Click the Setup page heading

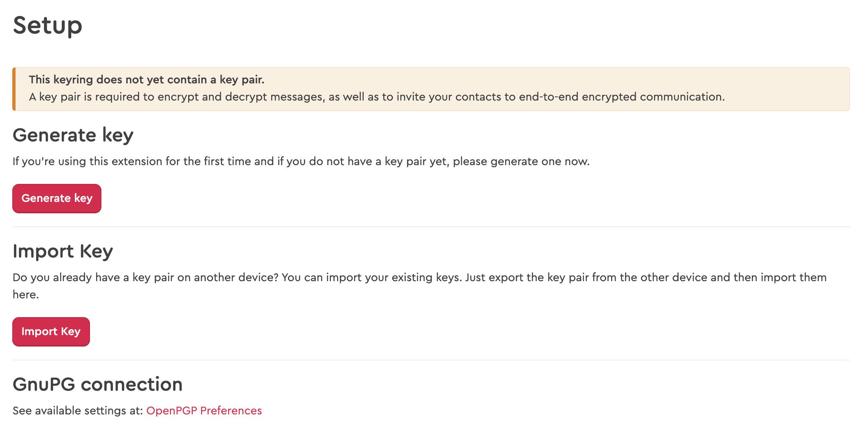[47, 25]
